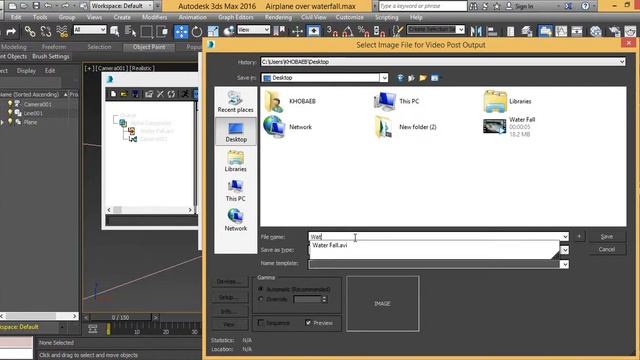Click the Redo arrow in main toolbar

click(11, 31)
